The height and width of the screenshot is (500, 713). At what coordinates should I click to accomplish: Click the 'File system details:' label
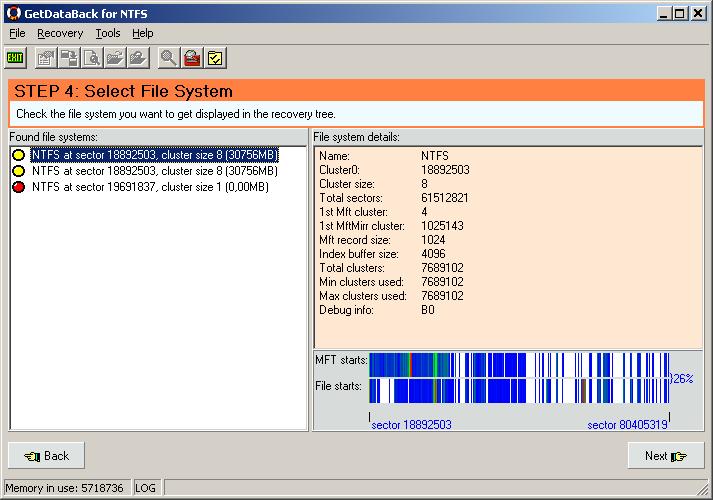point(356,137)
